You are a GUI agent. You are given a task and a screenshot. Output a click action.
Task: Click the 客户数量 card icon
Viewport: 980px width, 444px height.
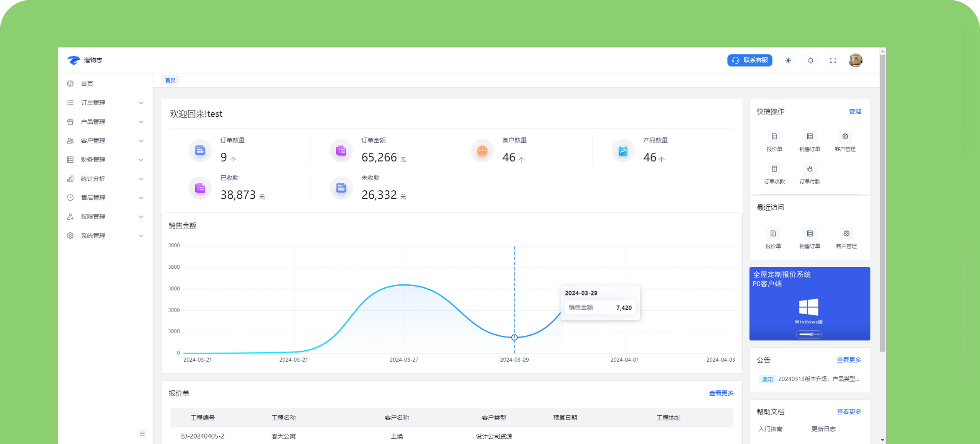(x=482, y=150)
